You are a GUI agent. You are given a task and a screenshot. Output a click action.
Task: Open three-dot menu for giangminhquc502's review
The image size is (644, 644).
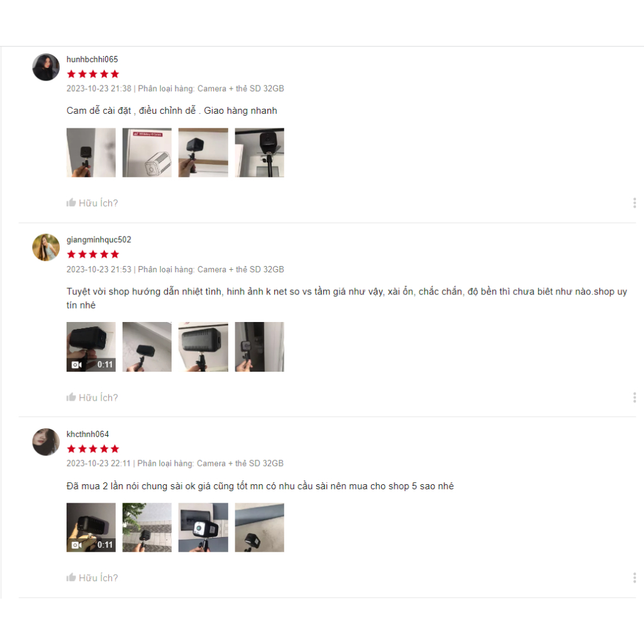(635, 397)
